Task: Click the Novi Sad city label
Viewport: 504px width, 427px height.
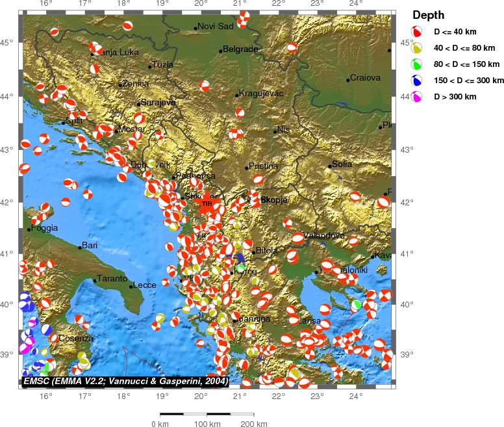Action: point(215,27)
